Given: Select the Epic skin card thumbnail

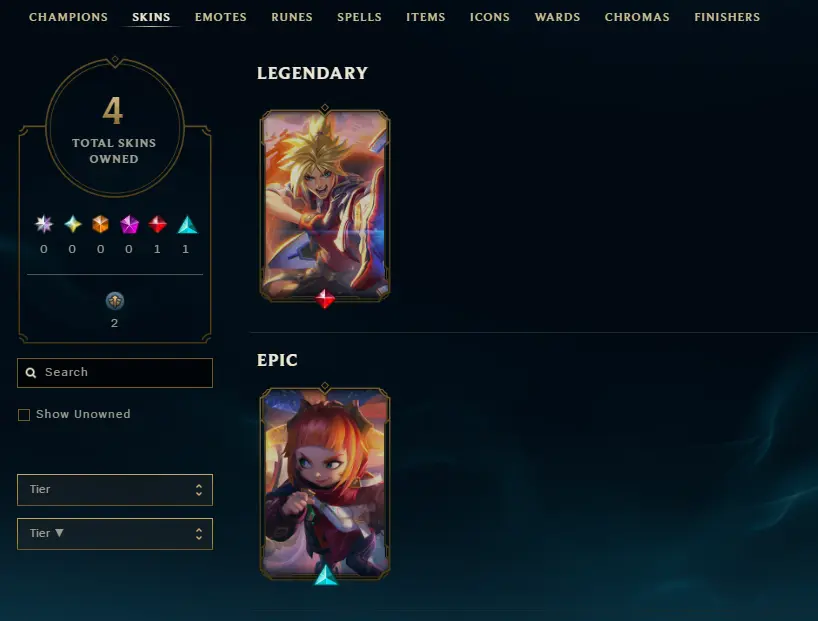Looking at the screenshot, I should 324,483.
